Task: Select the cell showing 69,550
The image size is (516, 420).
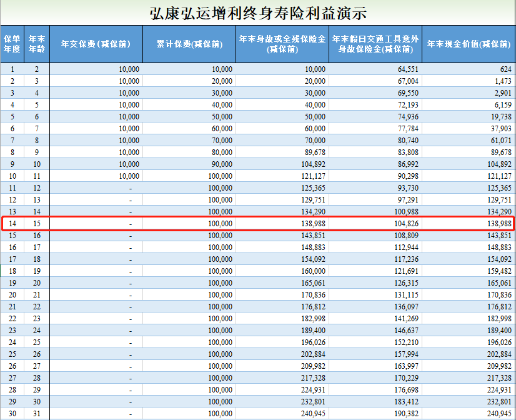Action: [375, 93]
